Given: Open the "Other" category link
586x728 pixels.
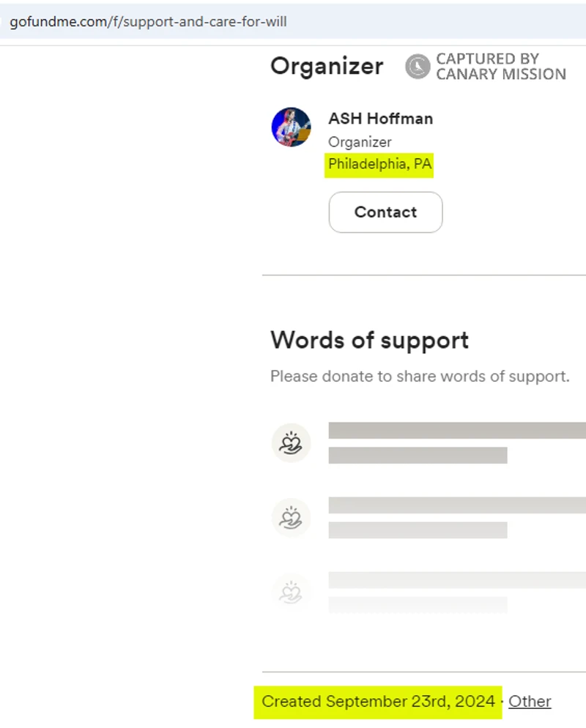Looking at the screenshot, I should [x=530, y=701].
